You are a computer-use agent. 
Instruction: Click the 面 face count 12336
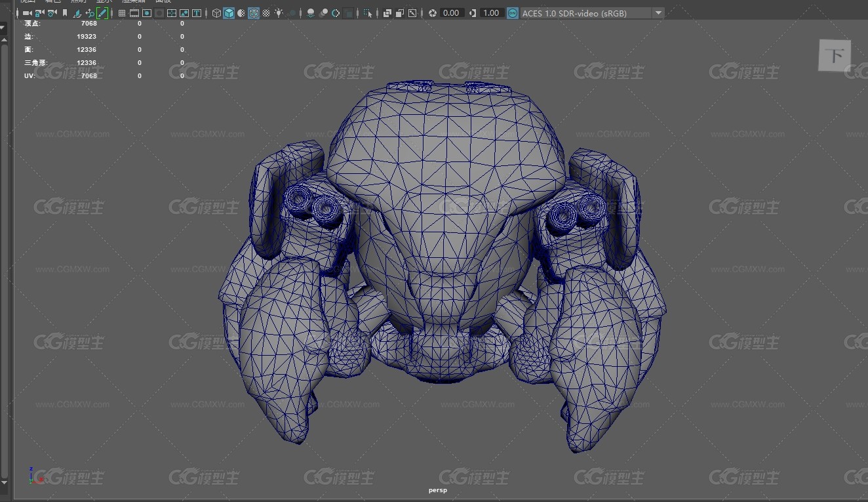[x=87, y=49]
